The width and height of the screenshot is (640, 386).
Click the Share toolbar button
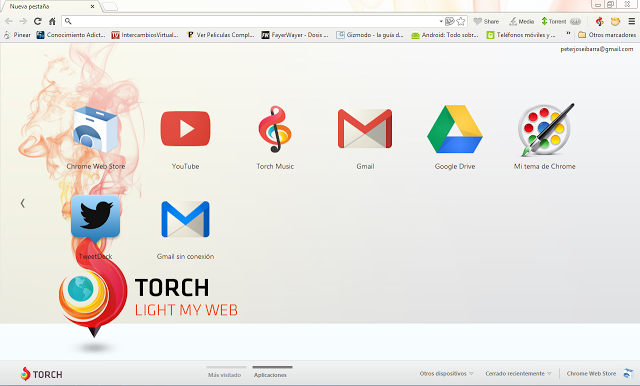pos(486,21)
